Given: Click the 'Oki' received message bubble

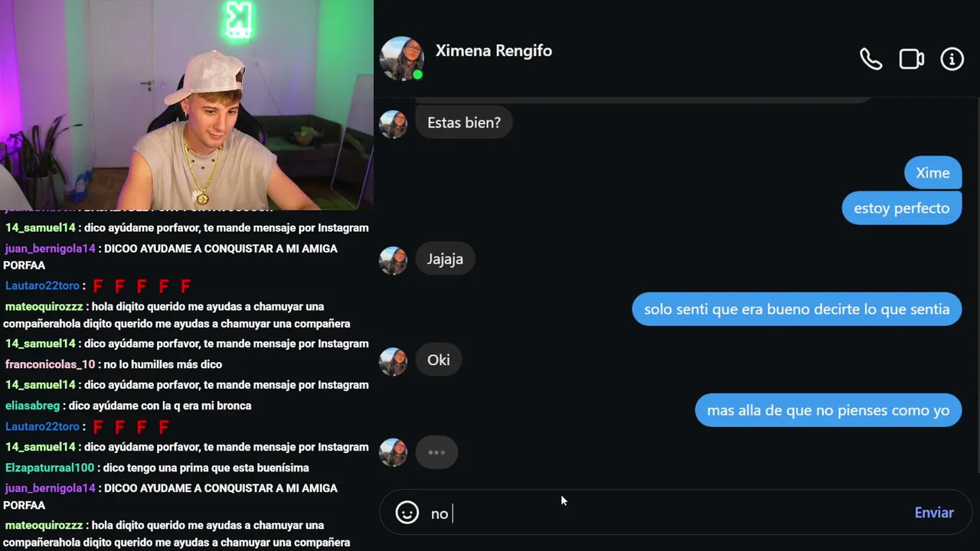Looking at the screenshot, I should 439,360.
